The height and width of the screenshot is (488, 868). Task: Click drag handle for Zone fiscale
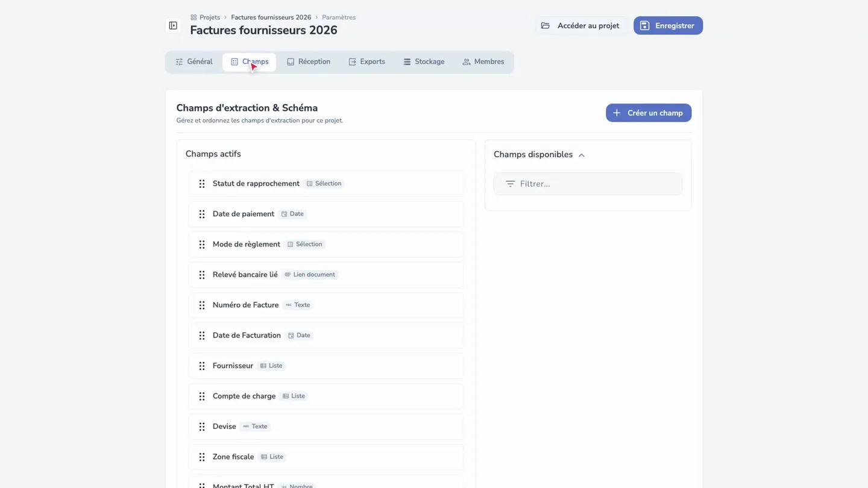tap(202, 457)
